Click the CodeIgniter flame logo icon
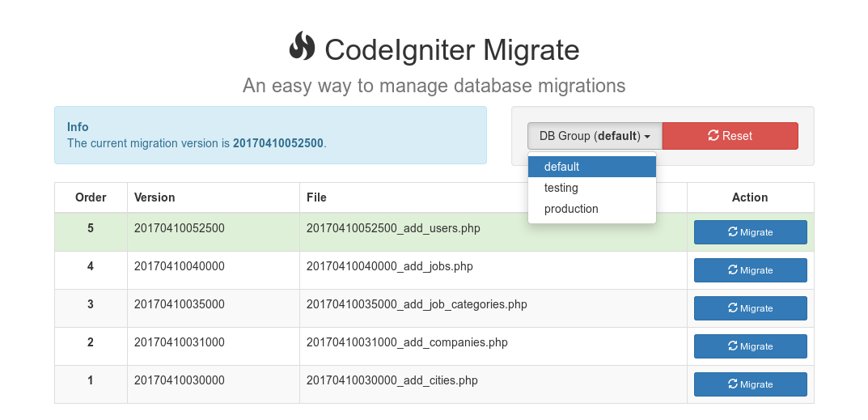Screen dimensions: 868x420 click(302, 47)
